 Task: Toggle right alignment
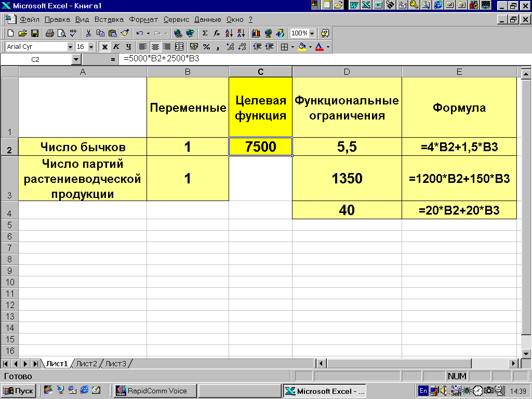[x=167, y=47]
